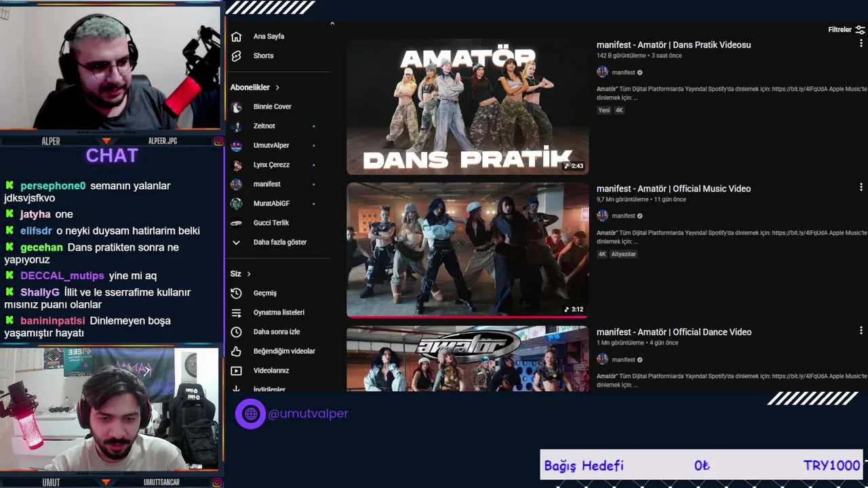This screenshot has height=488, width=868.
Task: Open options menu for Official Dance Video
Action: 861,331
